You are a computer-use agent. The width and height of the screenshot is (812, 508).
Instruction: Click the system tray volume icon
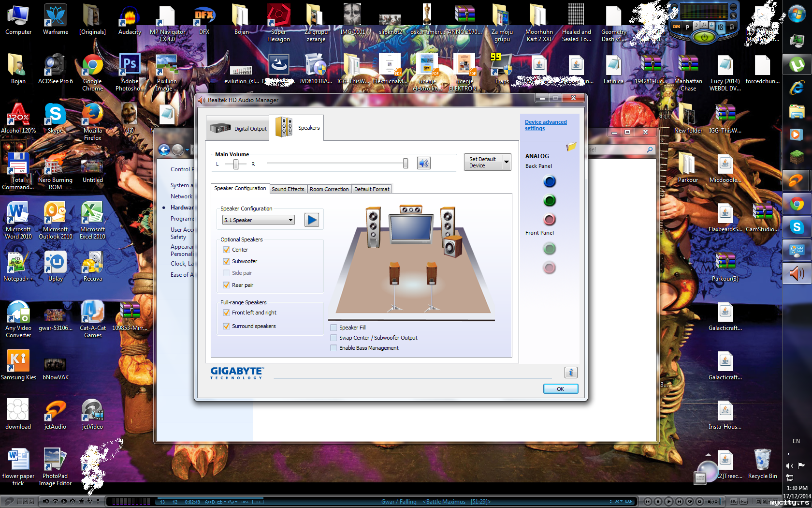coord(790,466)
